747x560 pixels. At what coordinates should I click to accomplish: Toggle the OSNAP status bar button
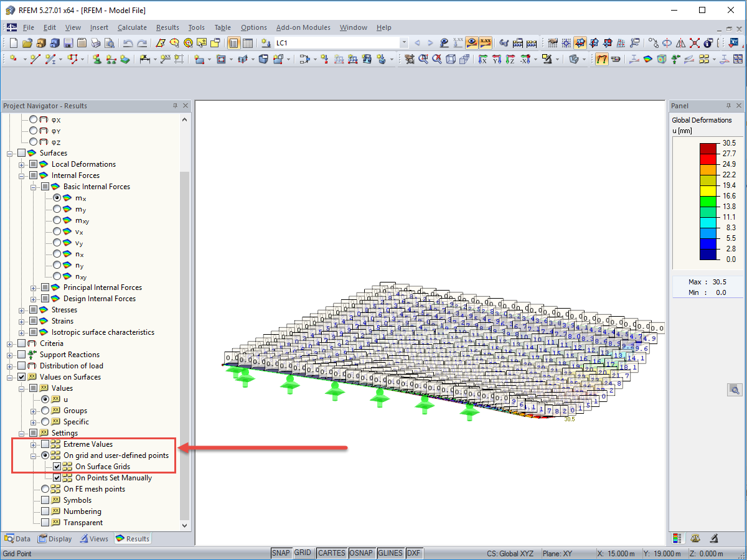361,553
